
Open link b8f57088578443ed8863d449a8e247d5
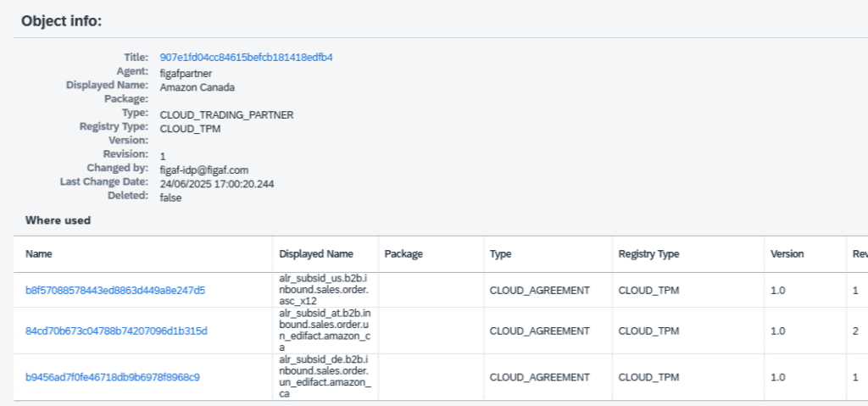tap(115, 290)
